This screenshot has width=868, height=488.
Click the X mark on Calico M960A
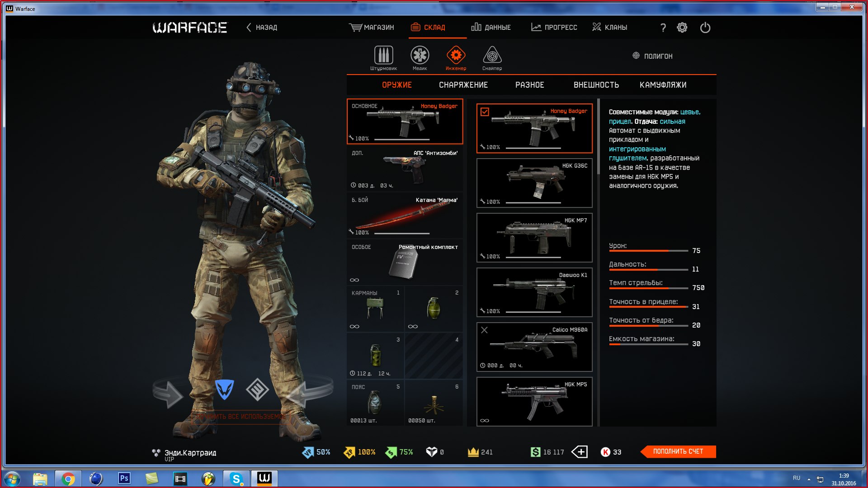484,330
